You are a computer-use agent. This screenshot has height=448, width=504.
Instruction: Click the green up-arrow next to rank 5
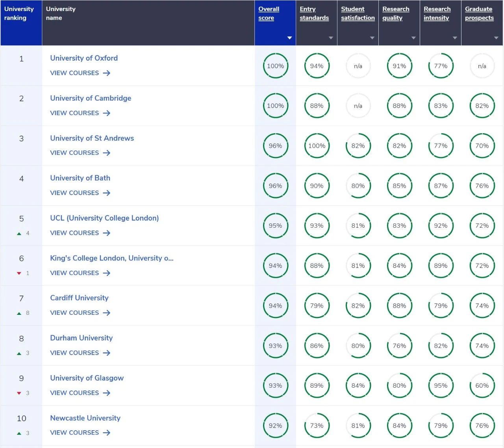(x=19, y=234)
